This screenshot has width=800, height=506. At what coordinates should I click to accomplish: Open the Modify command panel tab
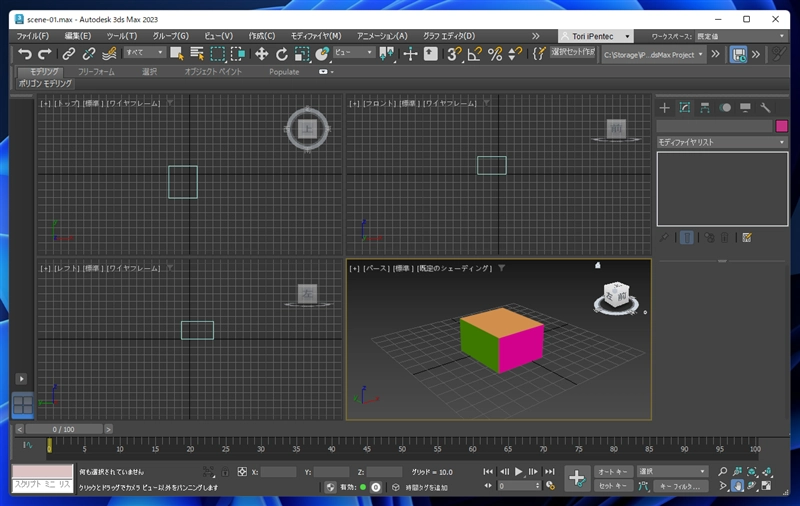pyautogui.click(x=685, y=108)
